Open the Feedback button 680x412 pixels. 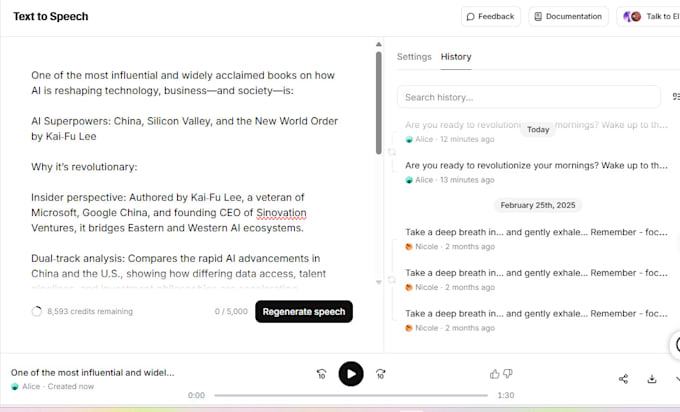[490, 17]
